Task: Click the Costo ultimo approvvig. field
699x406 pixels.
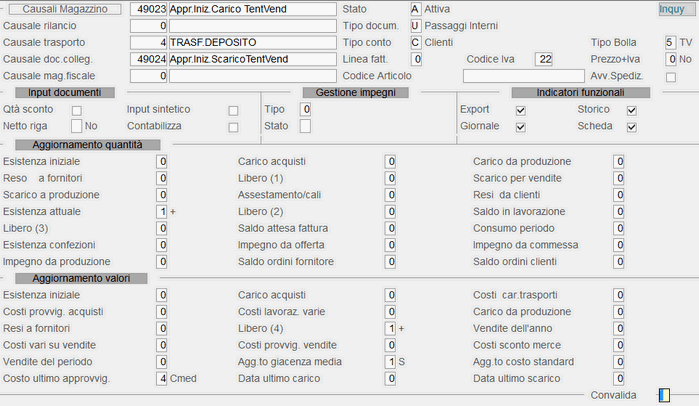Action: point(162,378)
